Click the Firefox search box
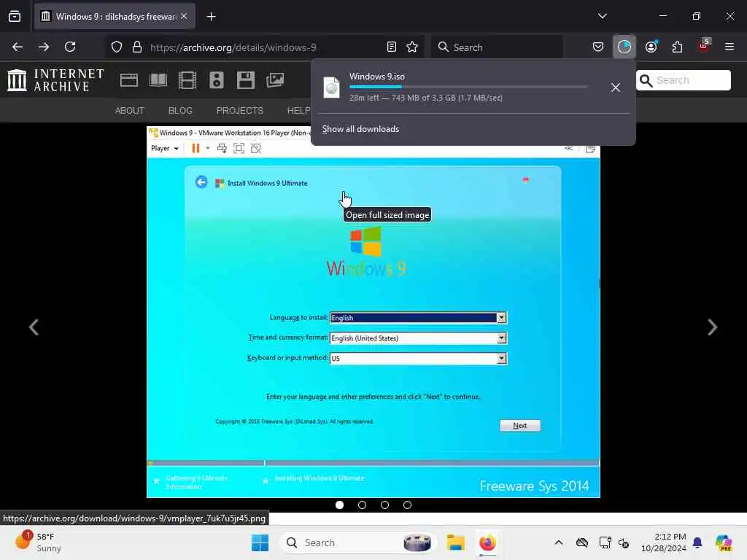This screenshot has height=560, width=747. (497, 47)
